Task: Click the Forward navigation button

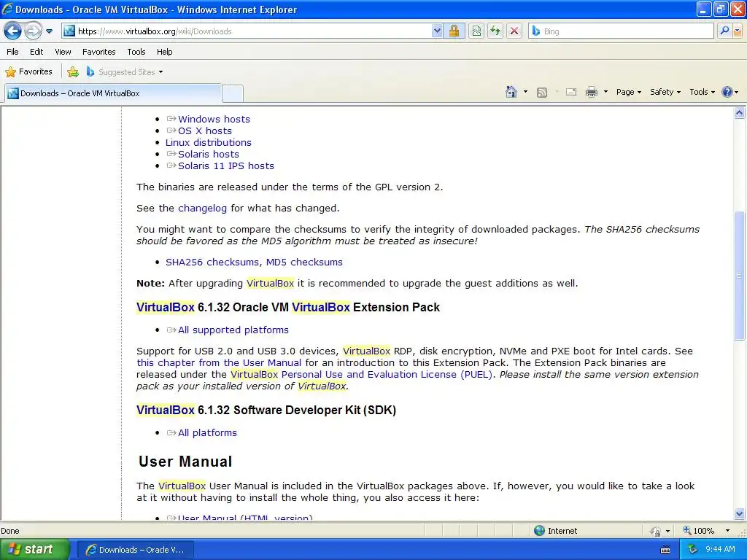Action: pos(33,31)
